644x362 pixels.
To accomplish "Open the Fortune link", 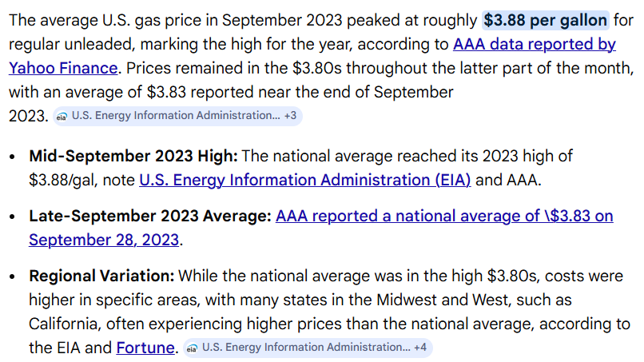I will (145, 348).
